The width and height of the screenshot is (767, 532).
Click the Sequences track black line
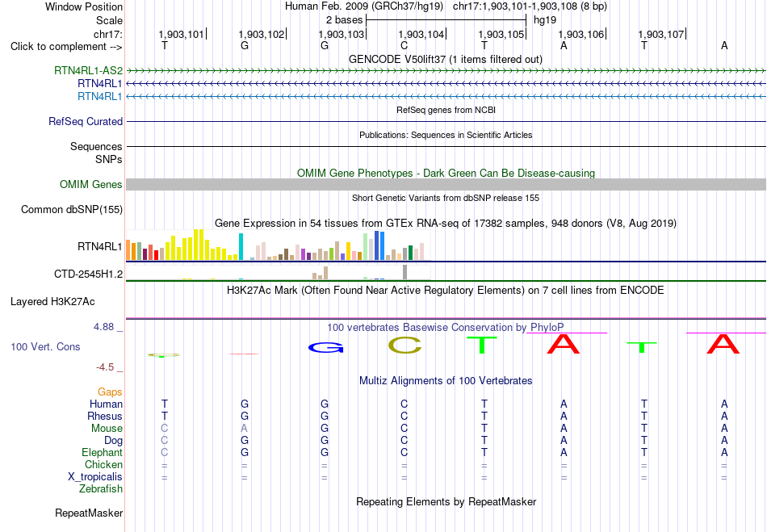(x=446, y=146)
